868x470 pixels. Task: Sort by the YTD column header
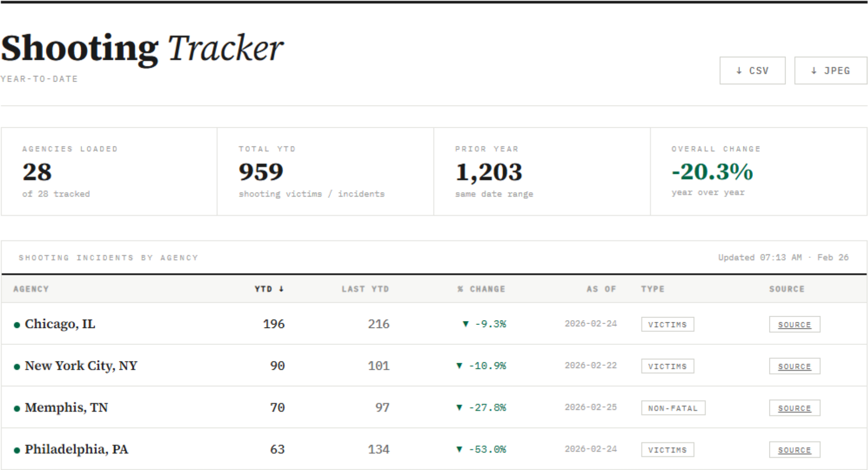click(x=269, y=289)
